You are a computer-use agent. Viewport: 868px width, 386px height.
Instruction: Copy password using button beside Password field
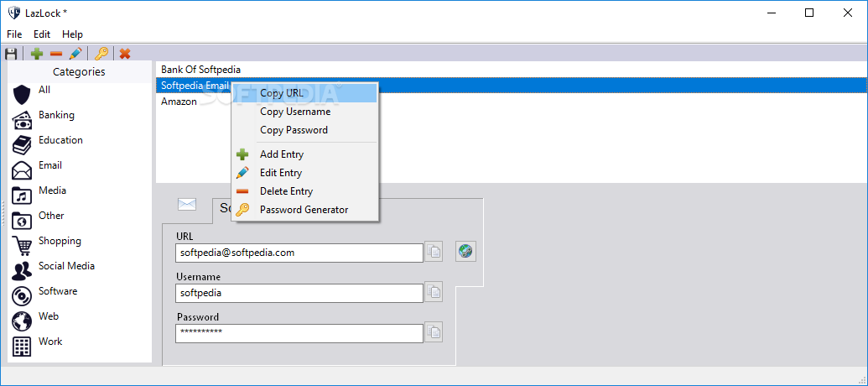tap(434, 333)
